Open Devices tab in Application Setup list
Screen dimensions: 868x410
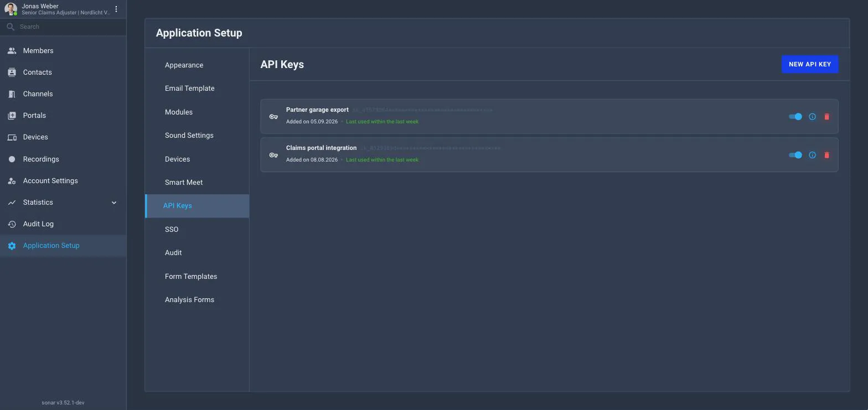197,159
